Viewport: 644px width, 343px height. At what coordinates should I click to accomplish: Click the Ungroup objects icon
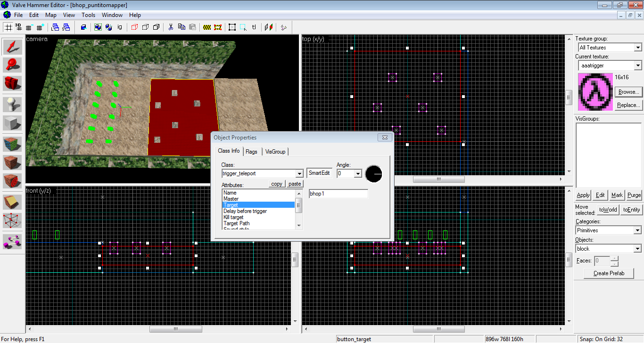(x=109, y=27)
